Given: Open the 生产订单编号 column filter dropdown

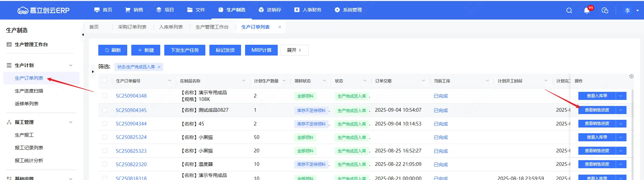Looking at the screenshot, I should (x=169, y=81).
